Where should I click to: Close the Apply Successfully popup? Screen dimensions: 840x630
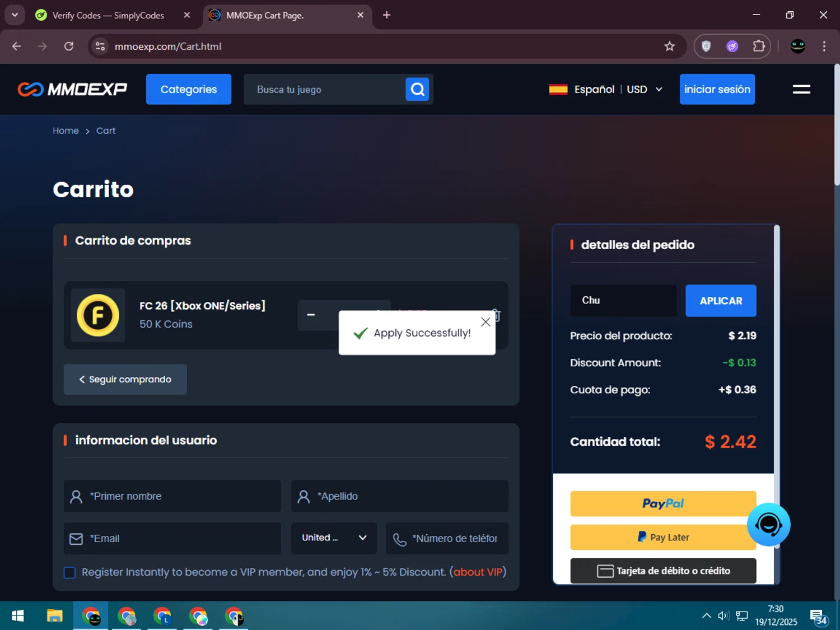point(486,321)
